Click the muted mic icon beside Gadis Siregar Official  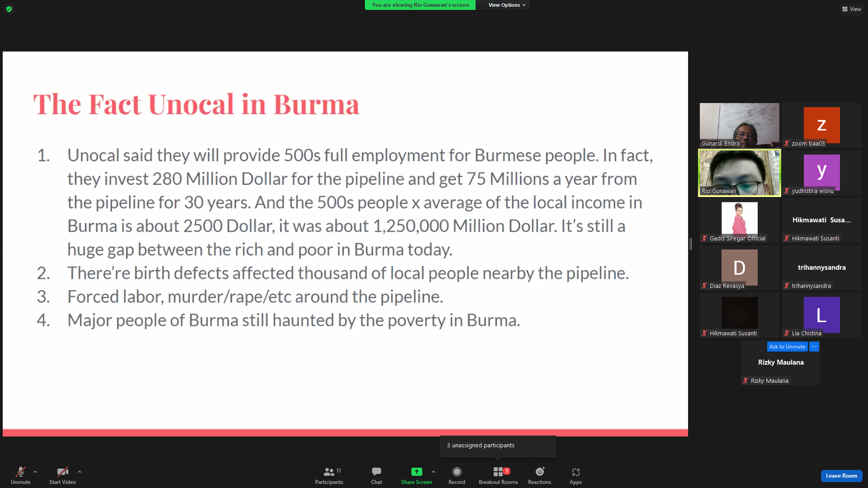[705, 238]
